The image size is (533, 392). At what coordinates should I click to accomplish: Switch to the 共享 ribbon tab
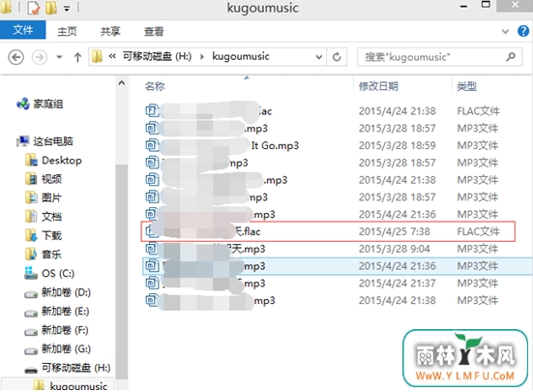coord(110,31)
